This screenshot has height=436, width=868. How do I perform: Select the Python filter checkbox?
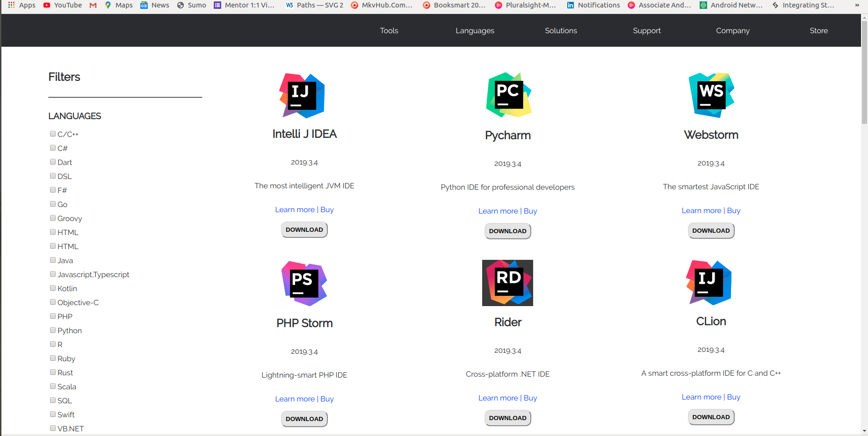(x=53, y=330)
